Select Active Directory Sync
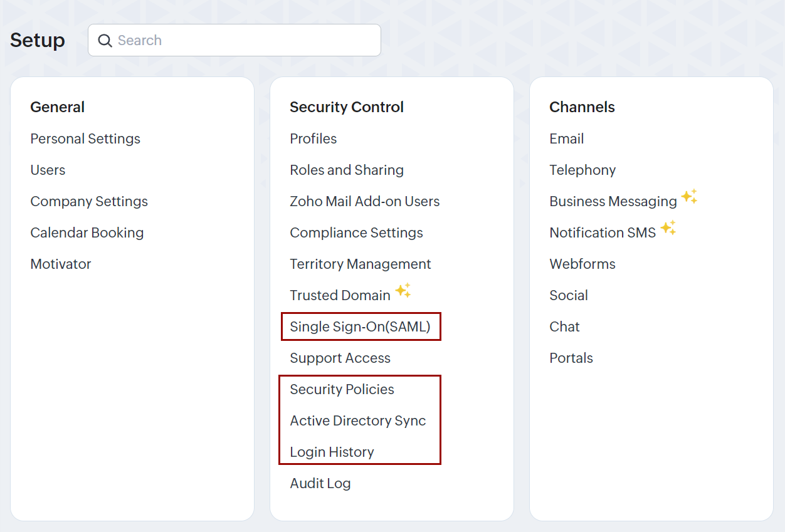Viewport: 785px width, 532px height. coord(357,420)
